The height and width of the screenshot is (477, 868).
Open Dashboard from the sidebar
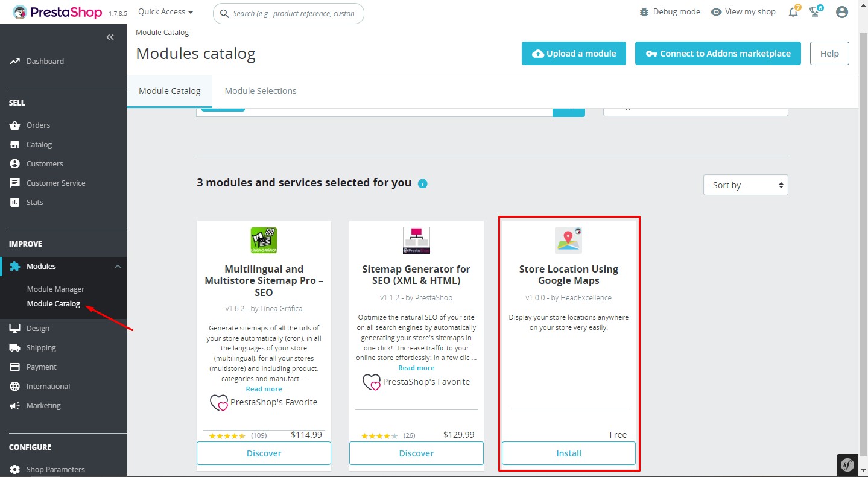pyautogui.click(x=45, y=61)
